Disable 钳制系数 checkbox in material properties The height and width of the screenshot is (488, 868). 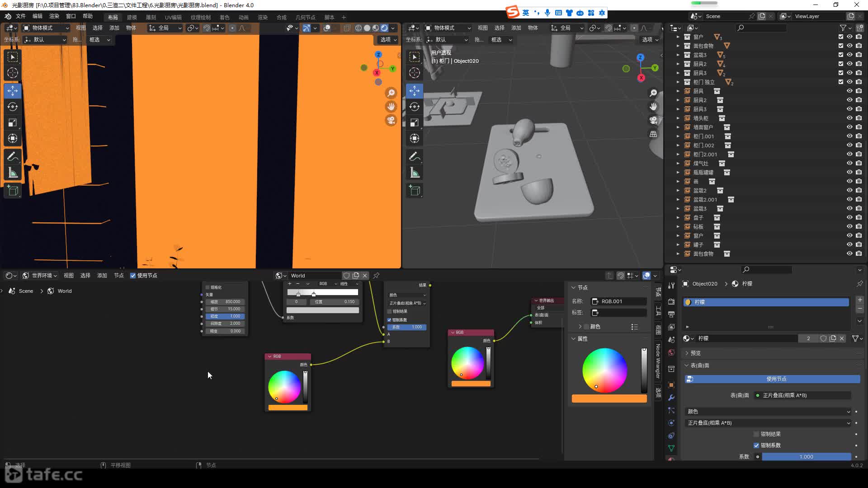[x=756, y=446]
